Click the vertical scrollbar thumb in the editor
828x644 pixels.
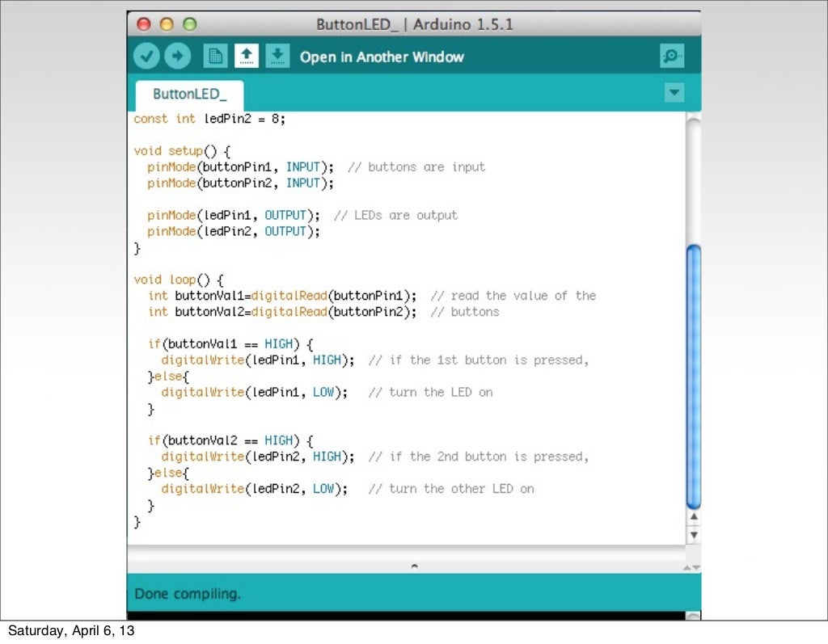point(693,377)
